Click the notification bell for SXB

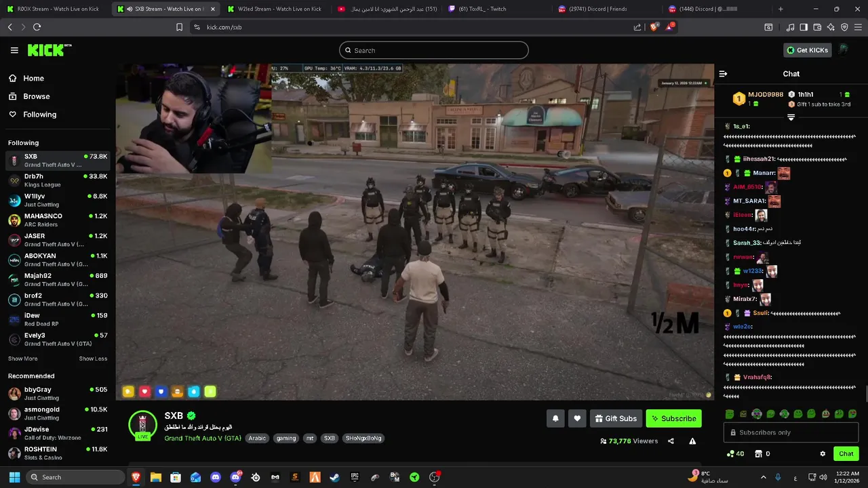(x=555, y=419)
